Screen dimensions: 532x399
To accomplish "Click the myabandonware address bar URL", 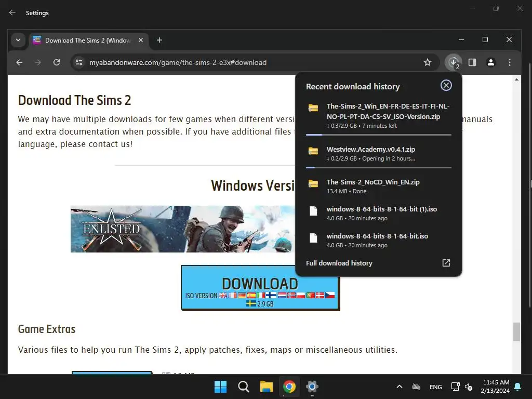I will (178, 62).
